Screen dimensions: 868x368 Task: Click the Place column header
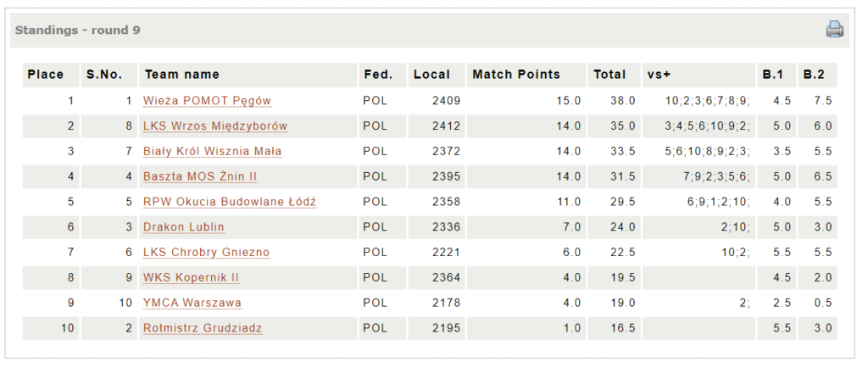pyautogui.click(x=46, y=75)
